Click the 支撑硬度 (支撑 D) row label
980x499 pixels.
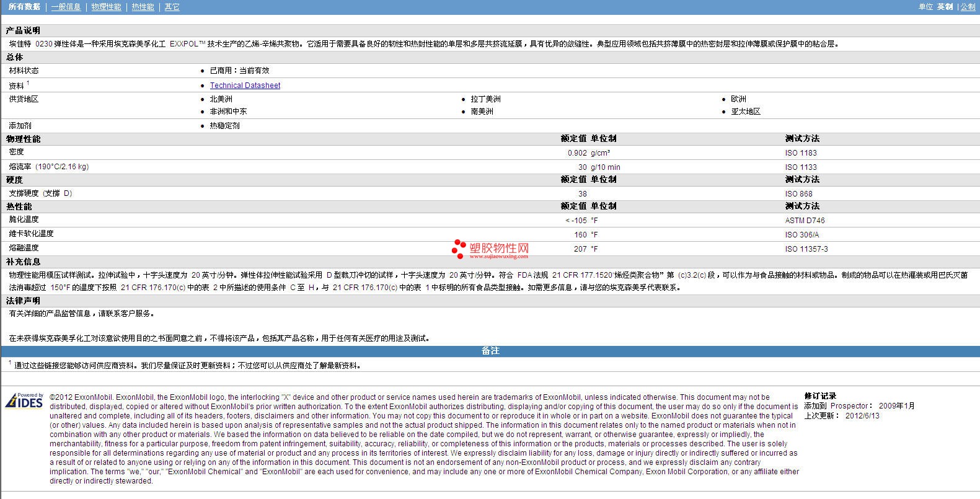point(40,193)
